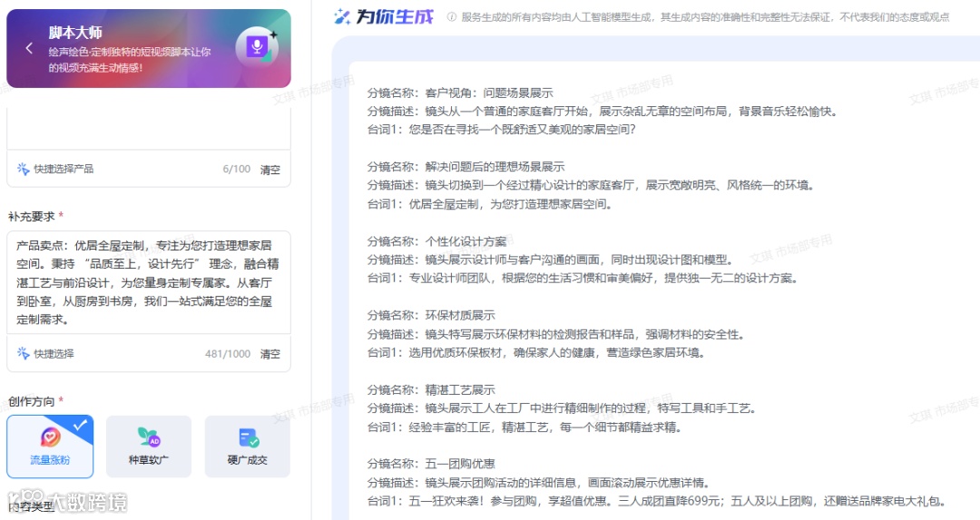Click the 补充要求 label
This screenshot has width=980, height=520.
click(x=31, y=216)
